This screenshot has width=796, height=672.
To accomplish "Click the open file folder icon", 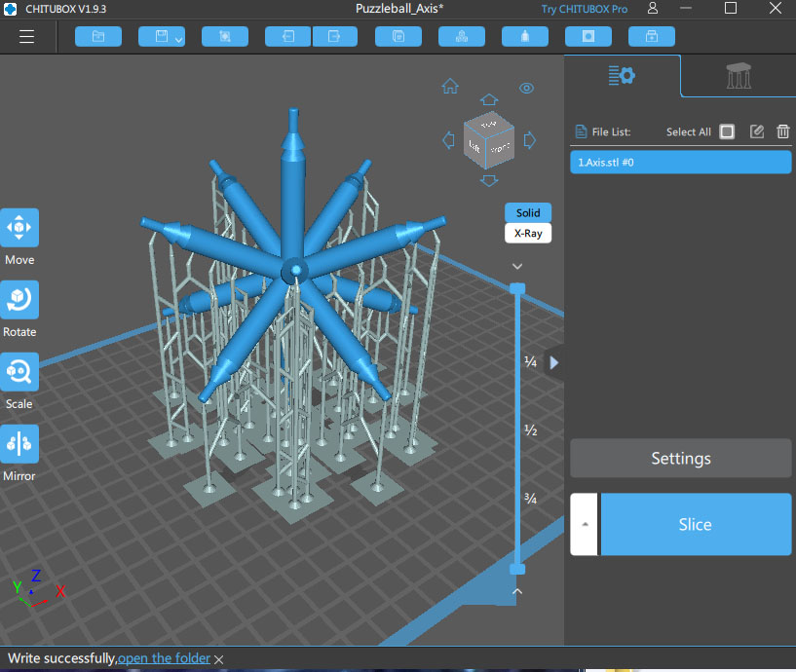I will [97, 37].
